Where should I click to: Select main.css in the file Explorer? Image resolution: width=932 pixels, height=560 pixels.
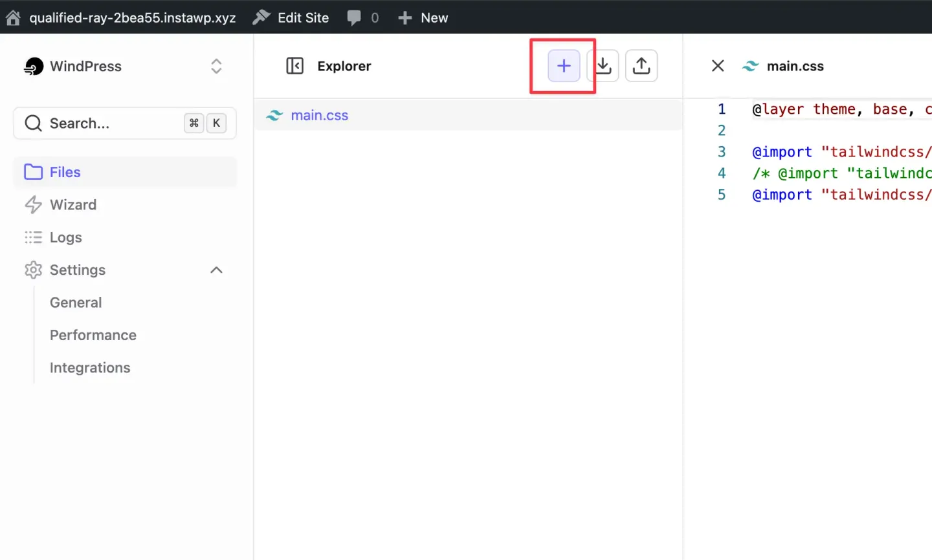click(320, 115)
